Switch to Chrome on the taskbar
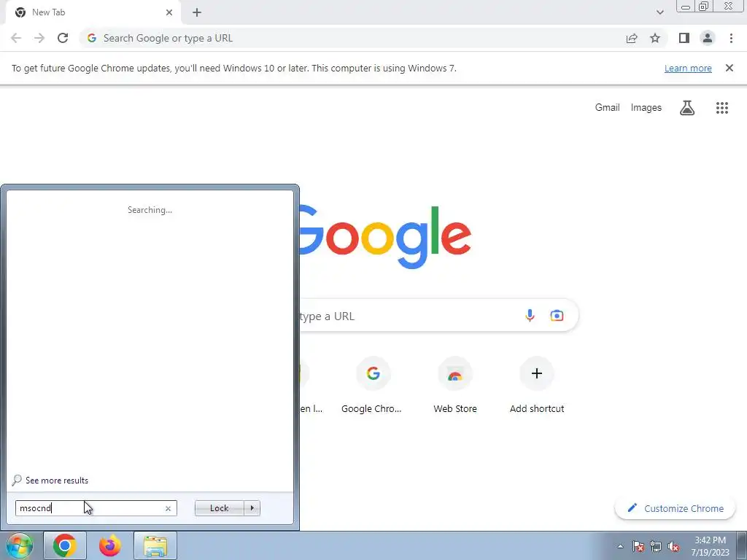 (65, 545)
